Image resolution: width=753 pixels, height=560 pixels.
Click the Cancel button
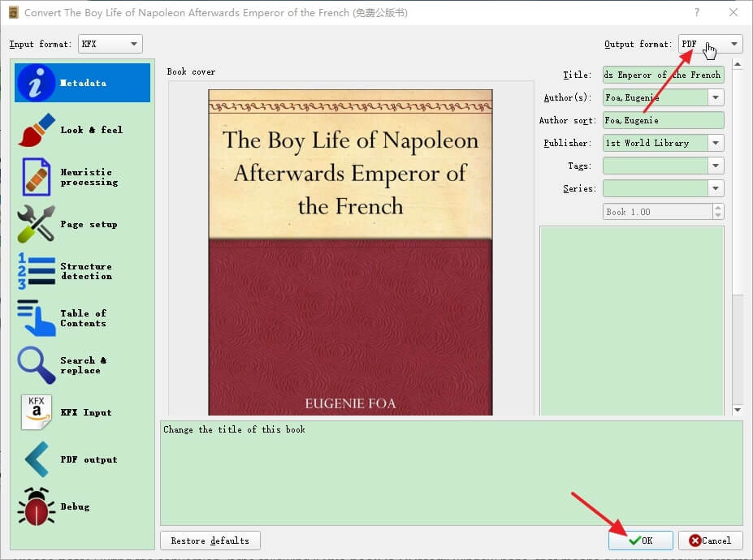click(710, 541)
